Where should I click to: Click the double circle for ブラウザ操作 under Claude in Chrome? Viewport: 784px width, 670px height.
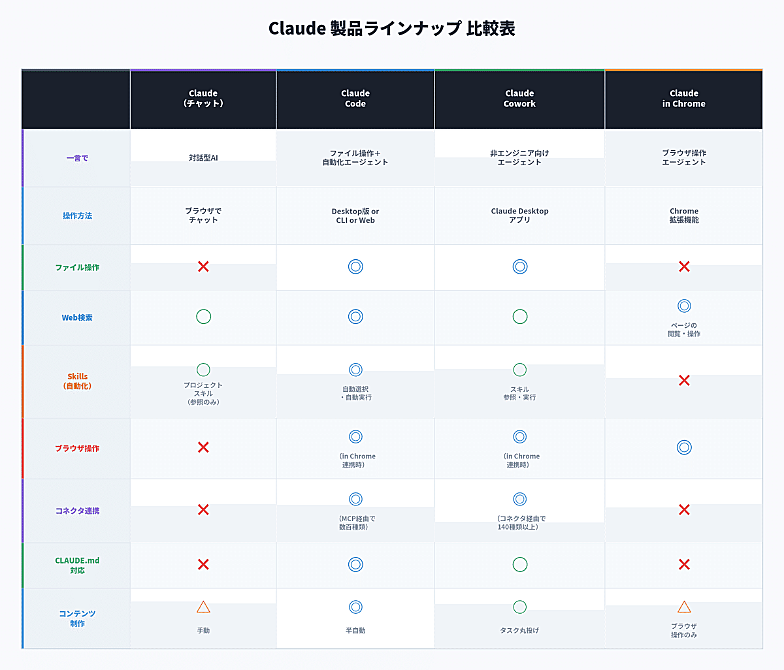(x=684, y=447)
